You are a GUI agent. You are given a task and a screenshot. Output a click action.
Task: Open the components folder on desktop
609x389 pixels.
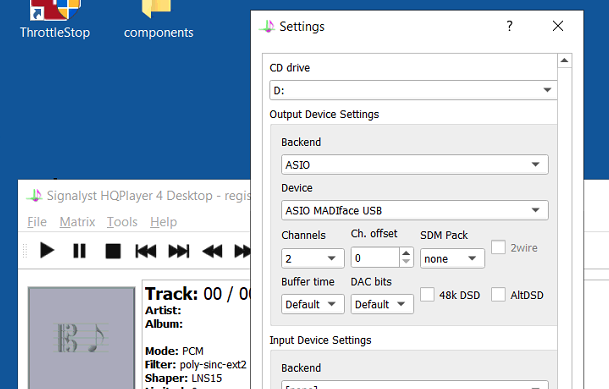pos(158,19)
